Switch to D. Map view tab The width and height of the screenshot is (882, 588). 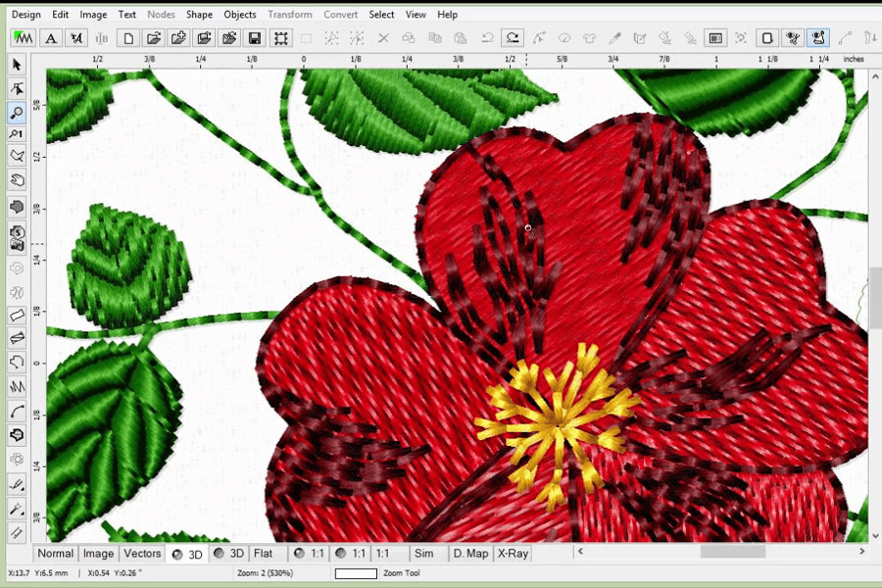(x=470, y=554)
